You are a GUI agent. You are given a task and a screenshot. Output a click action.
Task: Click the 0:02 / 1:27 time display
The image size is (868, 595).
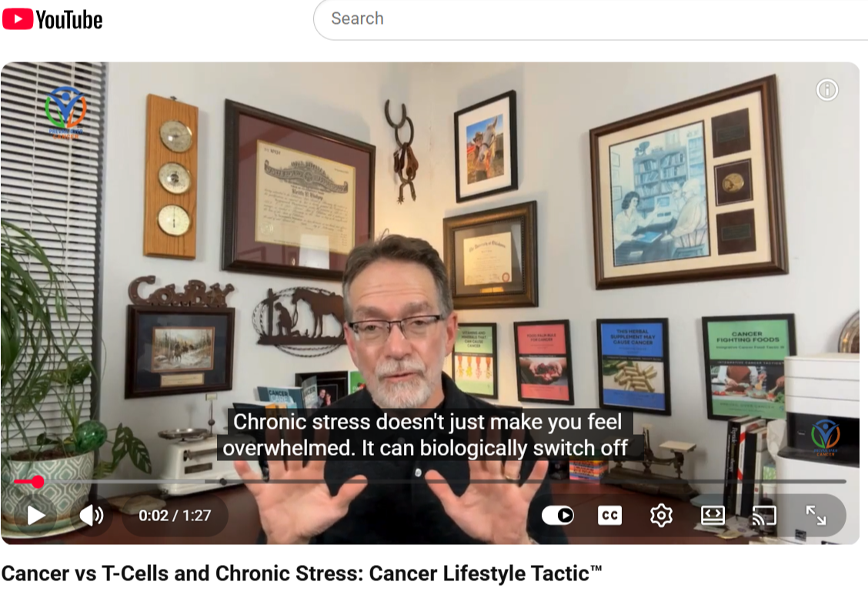[x=175, y=515]
